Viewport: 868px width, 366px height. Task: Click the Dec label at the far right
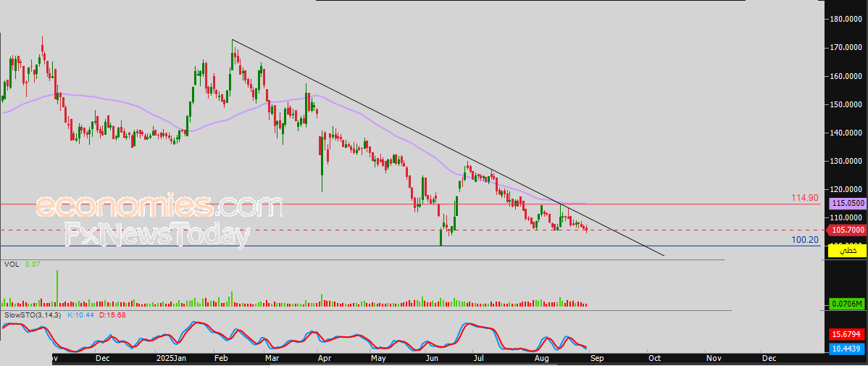768,359
